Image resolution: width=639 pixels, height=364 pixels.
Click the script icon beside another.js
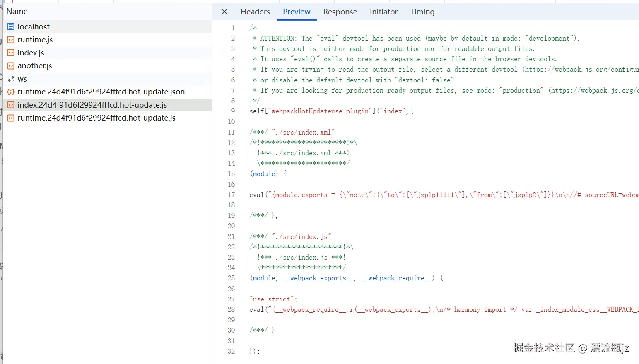click(11, 66)
